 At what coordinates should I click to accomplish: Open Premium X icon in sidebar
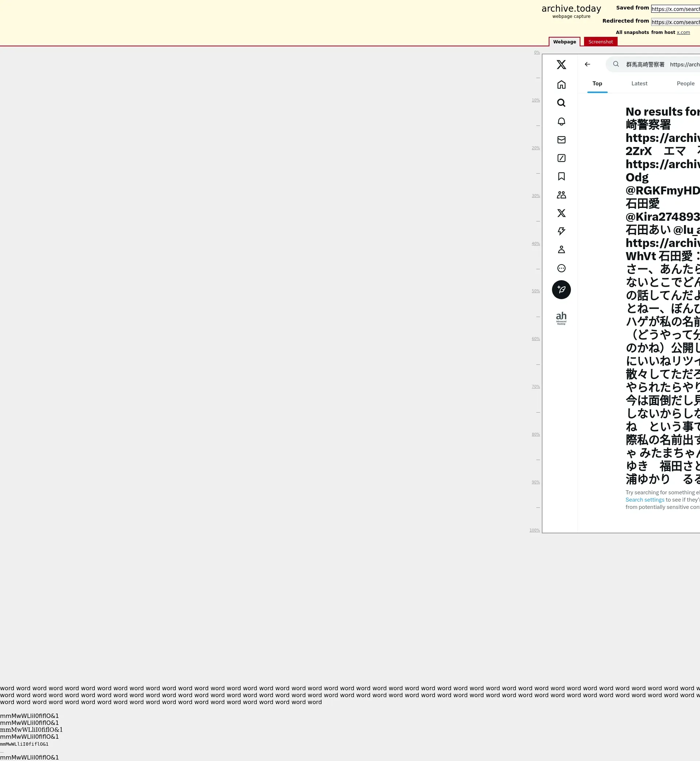(x=561, y=213)
